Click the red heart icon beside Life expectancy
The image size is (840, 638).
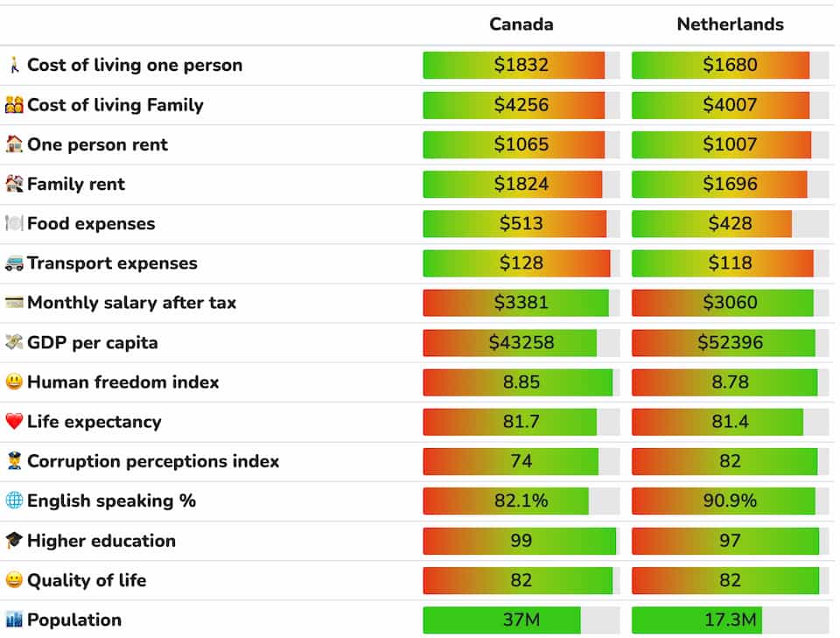point(14,422)
